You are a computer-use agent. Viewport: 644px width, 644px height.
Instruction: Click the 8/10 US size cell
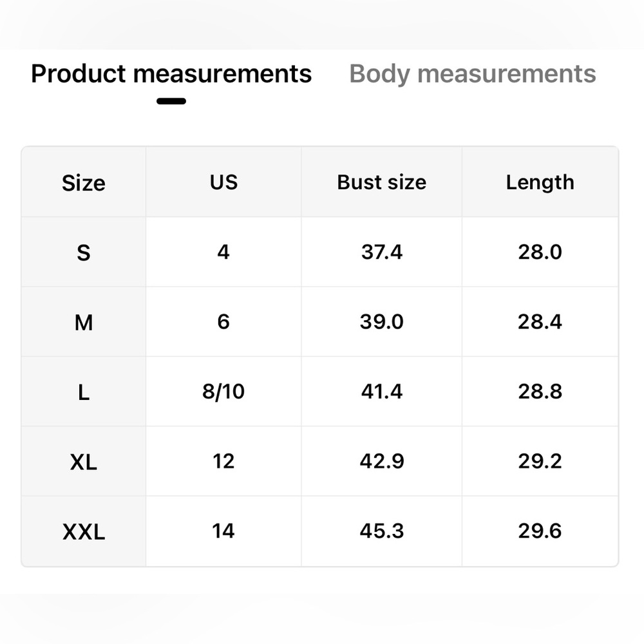click(x=223, y=392)
